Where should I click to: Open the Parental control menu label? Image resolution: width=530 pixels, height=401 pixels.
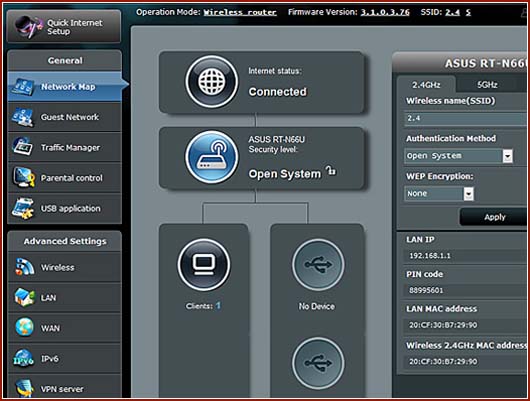click(x=72, y=178)
